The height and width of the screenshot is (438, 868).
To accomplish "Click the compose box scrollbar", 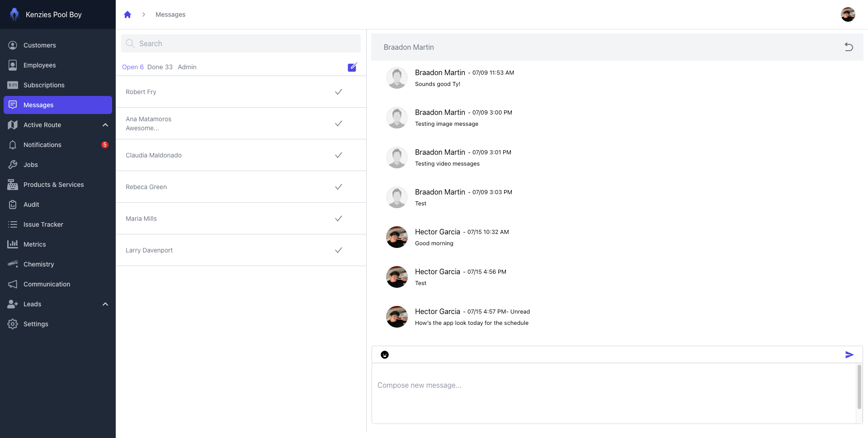I will coord(859,387).
